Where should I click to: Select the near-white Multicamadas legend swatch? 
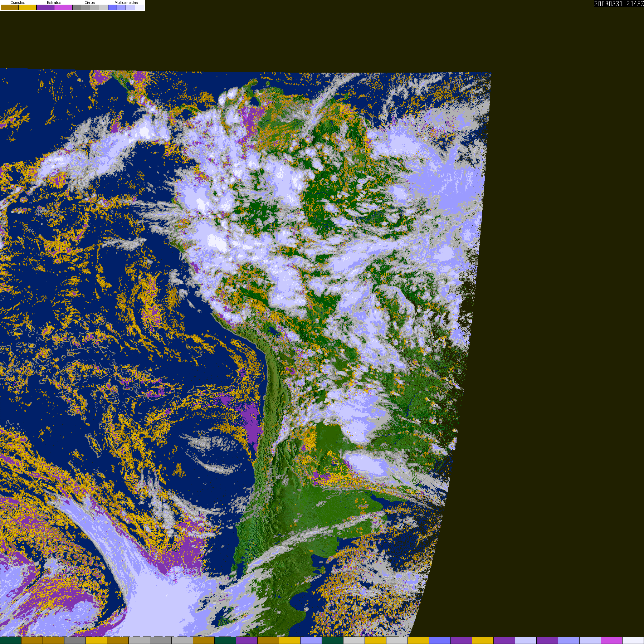pyautogui.click(x=140, y=7)
